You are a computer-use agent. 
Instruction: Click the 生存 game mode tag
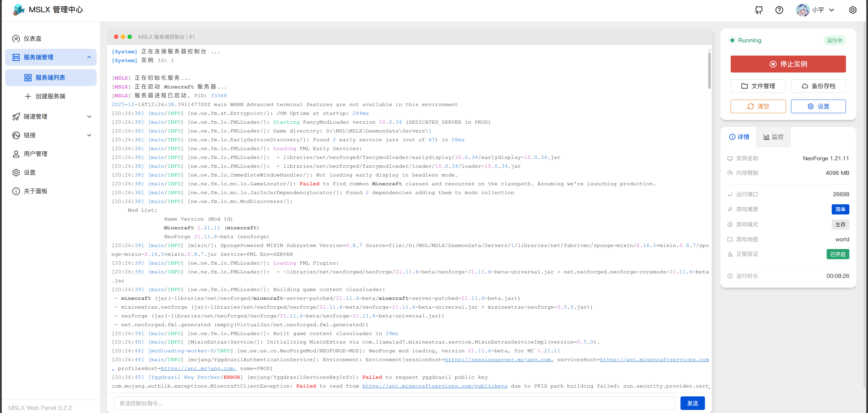tap(840, 225)
